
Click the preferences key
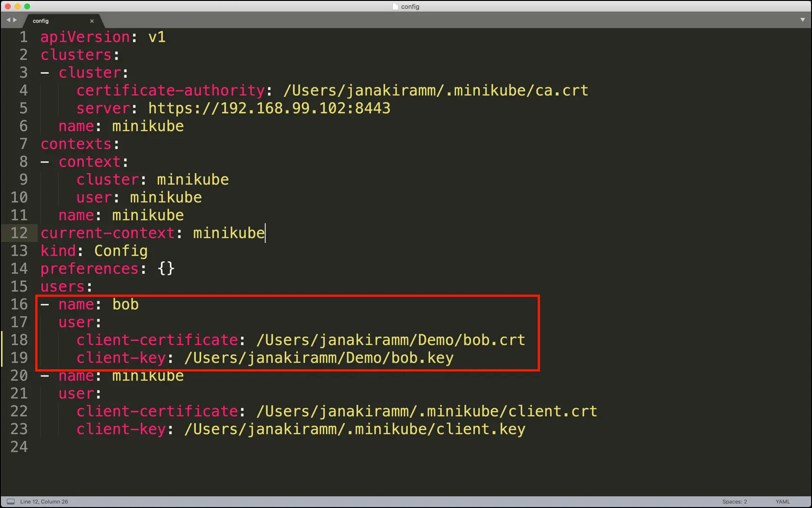[90, 269]
